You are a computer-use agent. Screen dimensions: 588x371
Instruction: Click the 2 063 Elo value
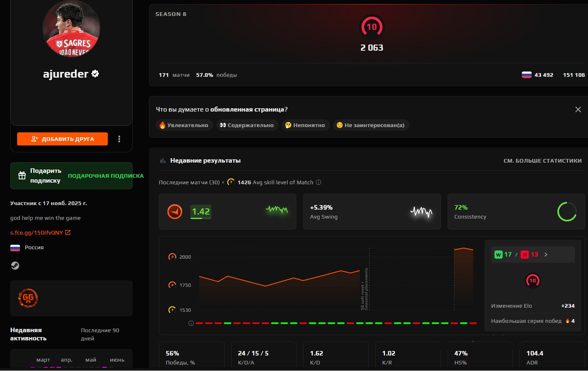click(372, 48)
